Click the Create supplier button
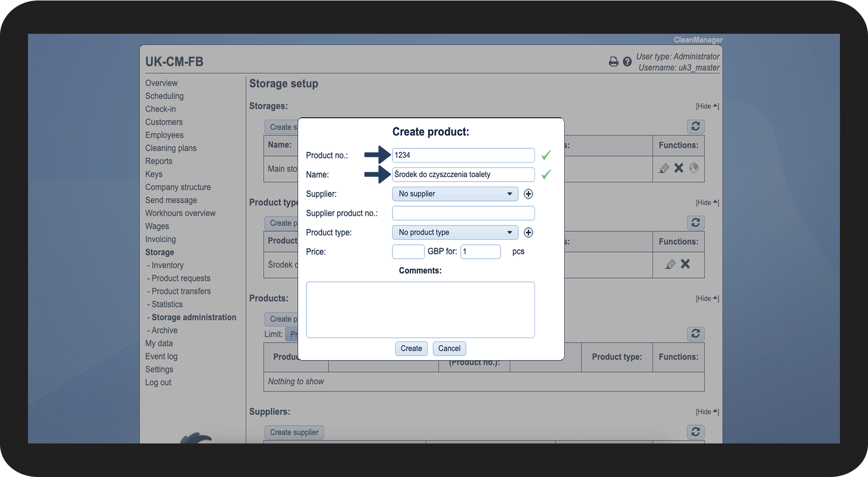Viewport: 868px width, 477px height. 294,432
